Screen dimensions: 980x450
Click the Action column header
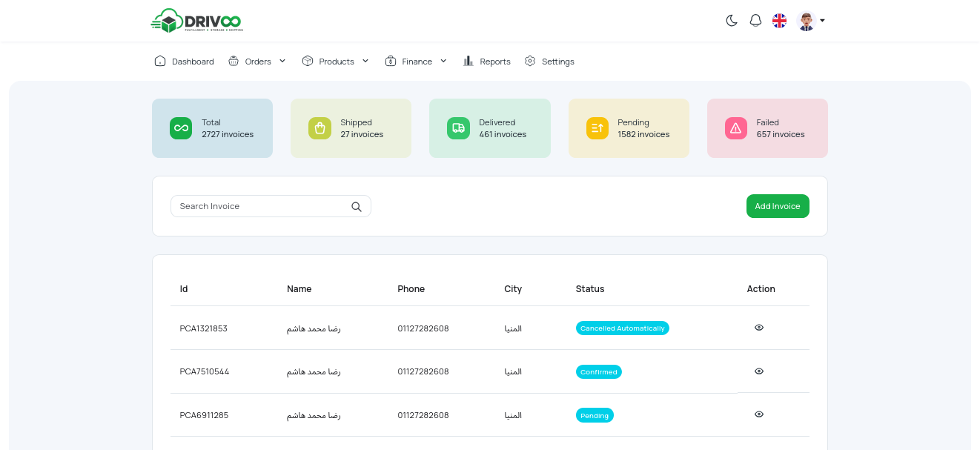coord(761,289)
